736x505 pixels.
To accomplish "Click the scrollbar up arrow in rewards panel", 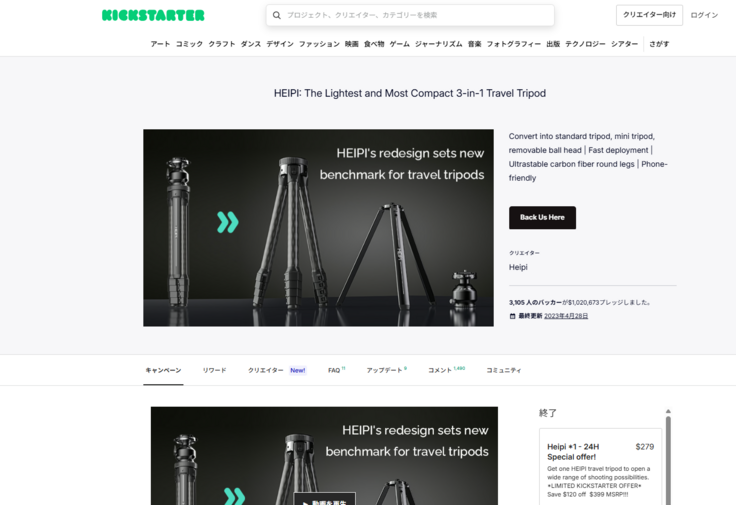I will pos(668,412).
